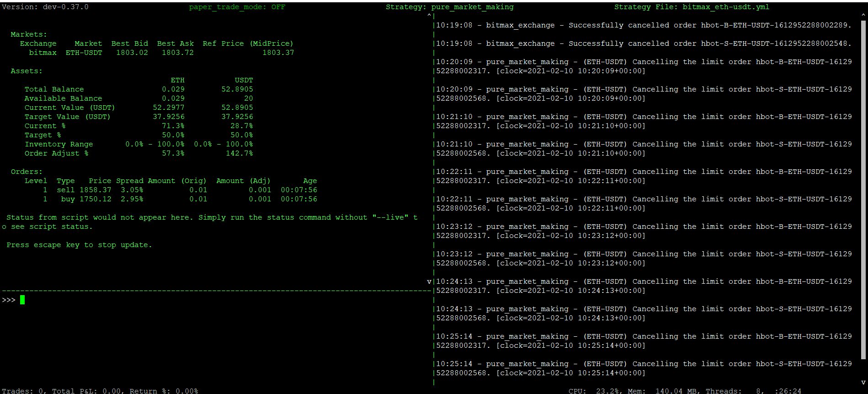Click the Available Balance USDT value 20
This screenshot has height=394, width=868.
(x=249, y=98)
